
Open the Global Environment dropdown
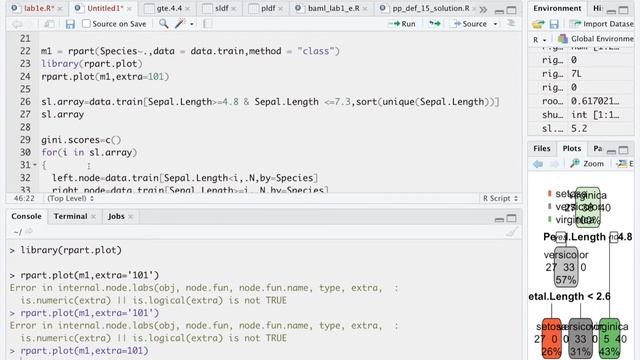597,39
